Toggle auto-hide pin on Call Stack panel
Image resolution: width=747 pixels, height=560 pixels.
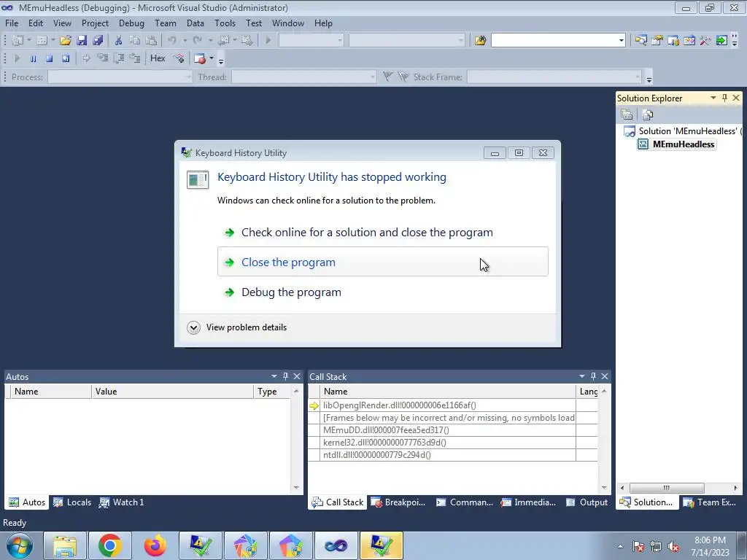point(593,376)
